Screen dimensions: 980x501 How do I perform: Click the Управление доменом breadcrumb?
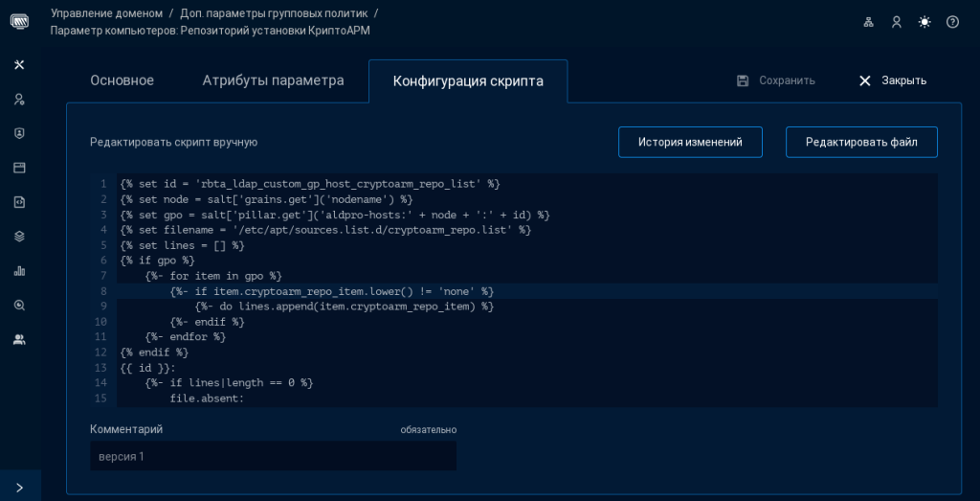point(106,12)
